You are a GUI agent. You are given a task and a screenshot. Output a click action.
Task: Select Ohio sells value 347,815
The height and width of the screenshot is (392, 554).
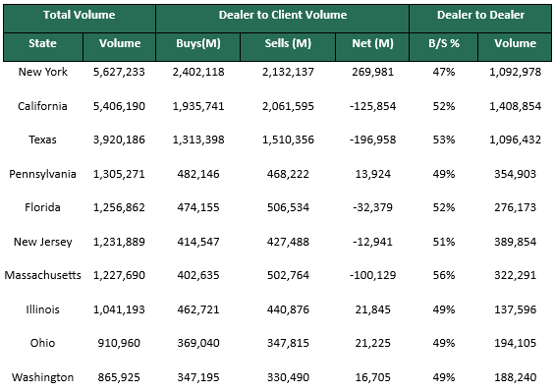click(288, 343)
